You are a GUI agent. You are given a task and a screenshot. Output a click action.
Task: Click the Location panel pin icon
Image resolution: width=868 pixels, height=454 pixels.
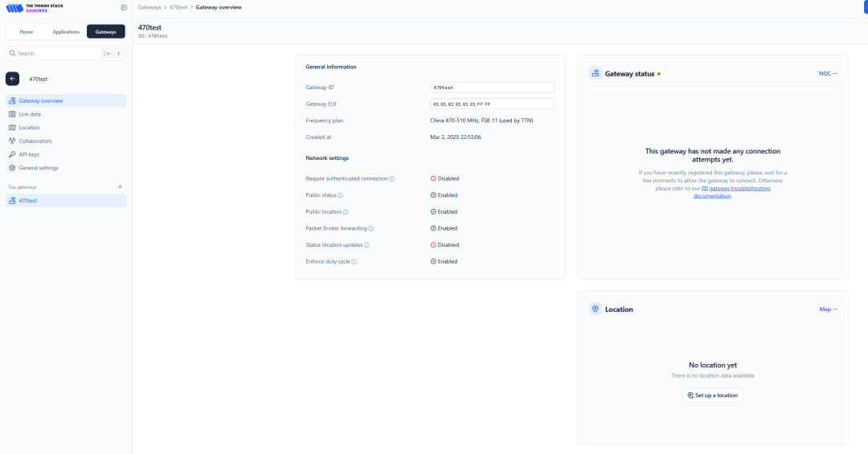(x=595, y=309)
